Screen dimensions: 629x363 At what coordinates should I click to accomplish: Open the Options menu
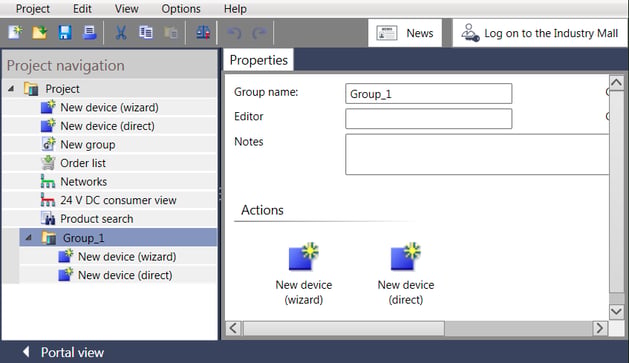(x=181, y=9)
